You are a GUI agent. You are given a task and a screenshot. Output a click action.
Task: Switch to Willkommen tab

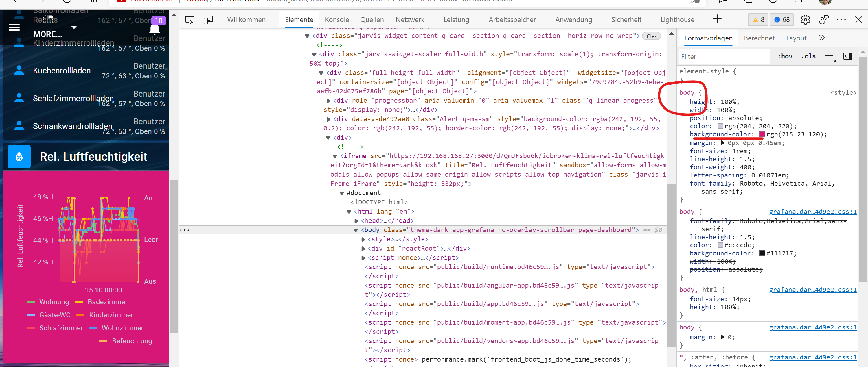tap(246, 20)
